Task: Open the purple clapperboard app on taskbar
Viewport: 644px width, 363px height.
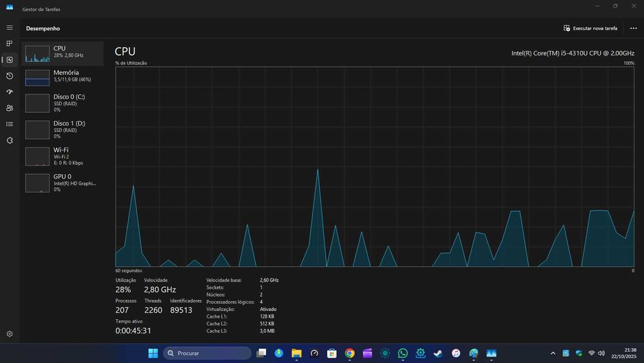Action: click(x=367, y=353)
